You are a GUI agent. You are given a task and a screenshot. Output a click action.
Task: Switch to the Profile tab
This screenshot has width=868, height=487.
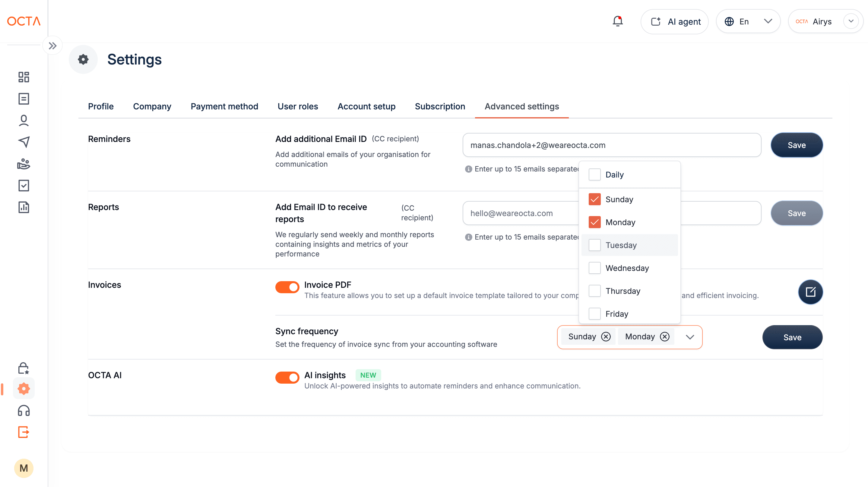(101, 106)
